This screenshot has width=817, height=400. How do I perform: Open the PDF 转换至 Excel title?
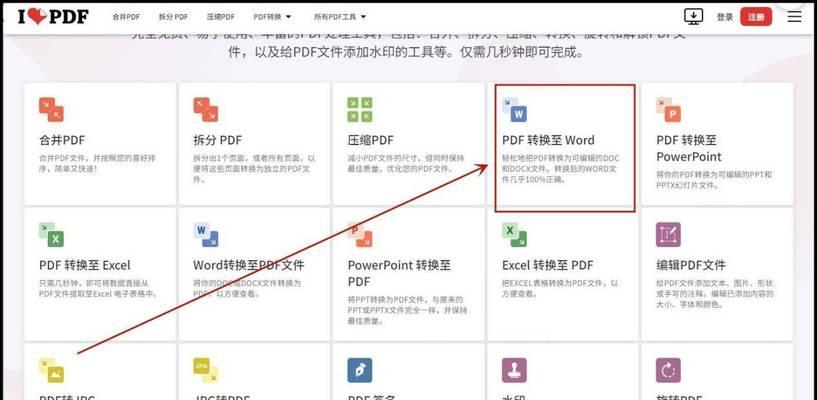[85, 265]
